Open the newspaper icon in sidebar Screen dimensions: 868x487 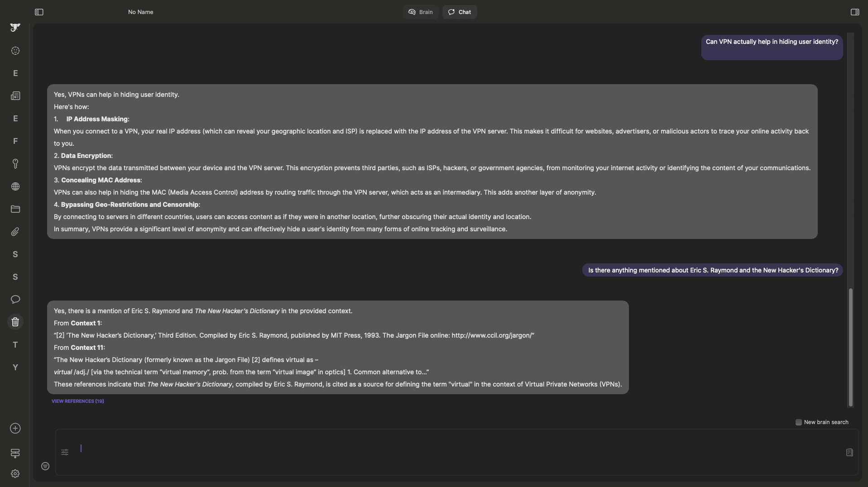(15, 96)
